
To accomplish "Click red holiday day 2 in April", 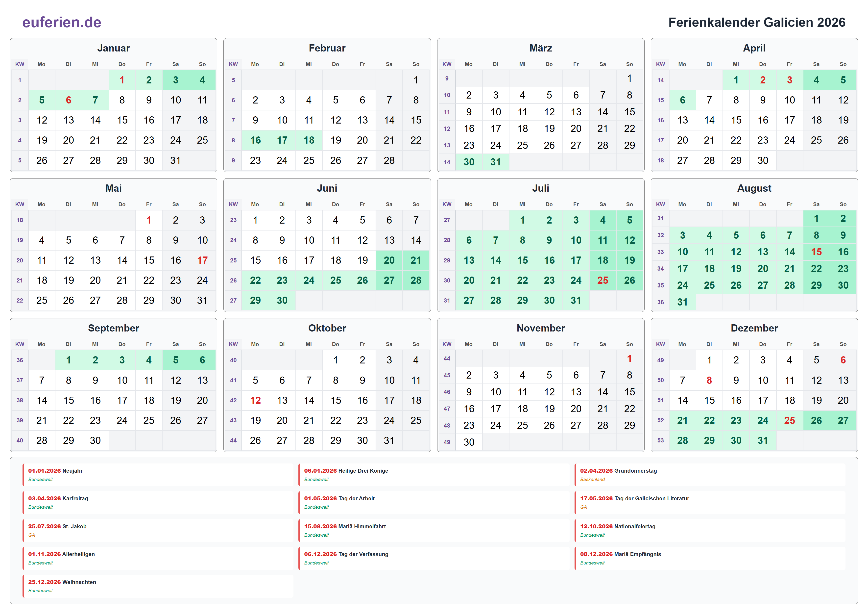I will (763, 80).
